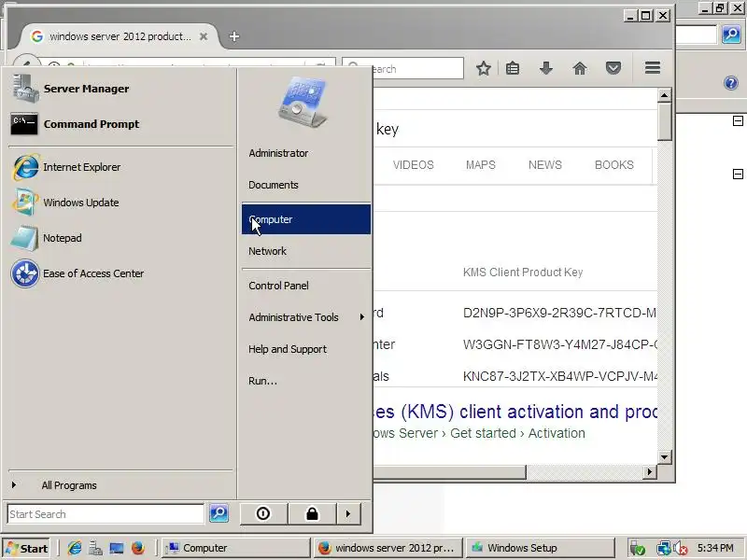Click the D2N9P-3P6X9 product key text

pyautogui.click(x=559, y=313)
